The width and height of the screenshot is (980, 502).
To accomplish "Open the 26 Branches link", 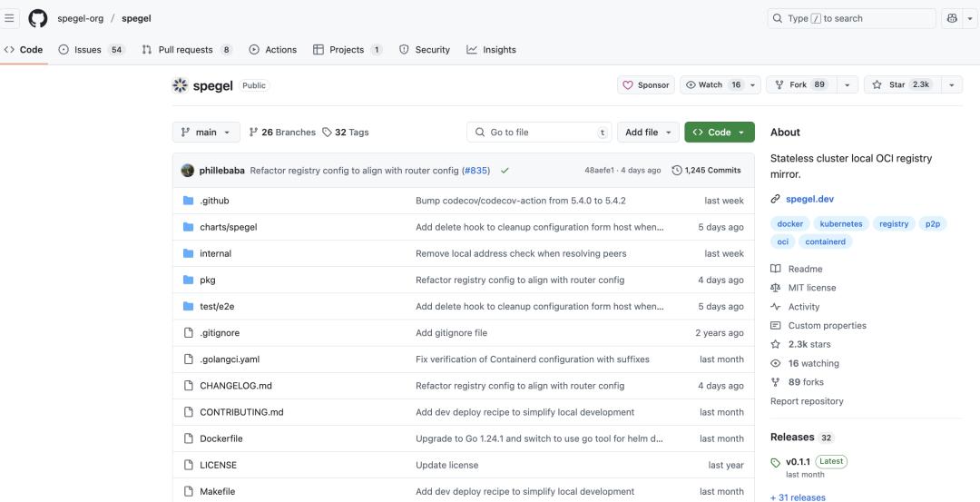I will point(282,132).
